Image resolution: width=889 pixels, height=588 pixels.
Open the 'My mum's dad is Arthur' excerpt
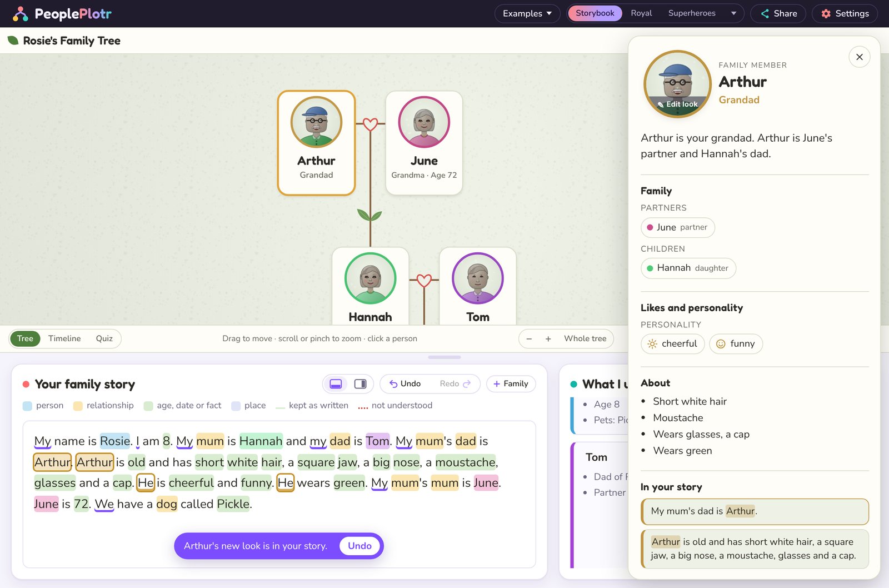pyautogui.click(x=755, y=511)
